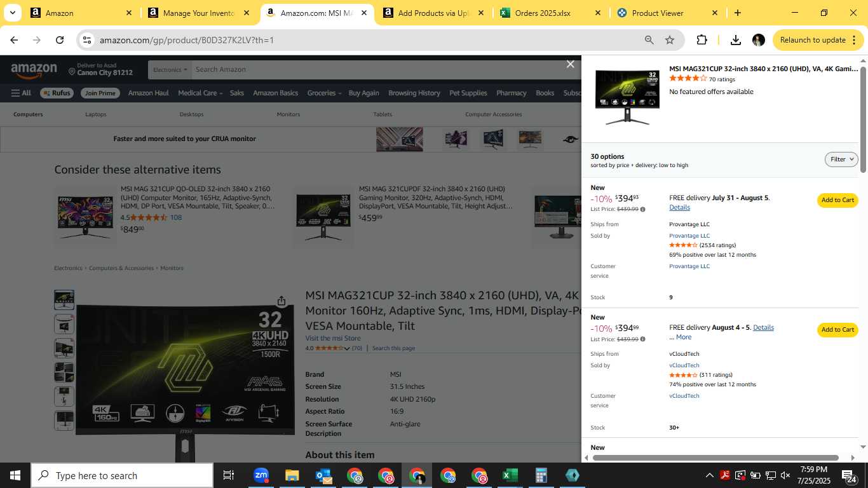Open Excel from the taskbar
This screenshot has height=488, width=868.
(x=510, y=475)
